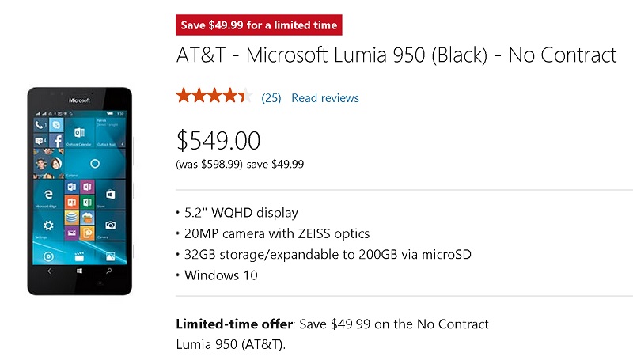The image size is (633, 364).
Task: Click the red Save $49.99 banner
Action: point(259,25)
